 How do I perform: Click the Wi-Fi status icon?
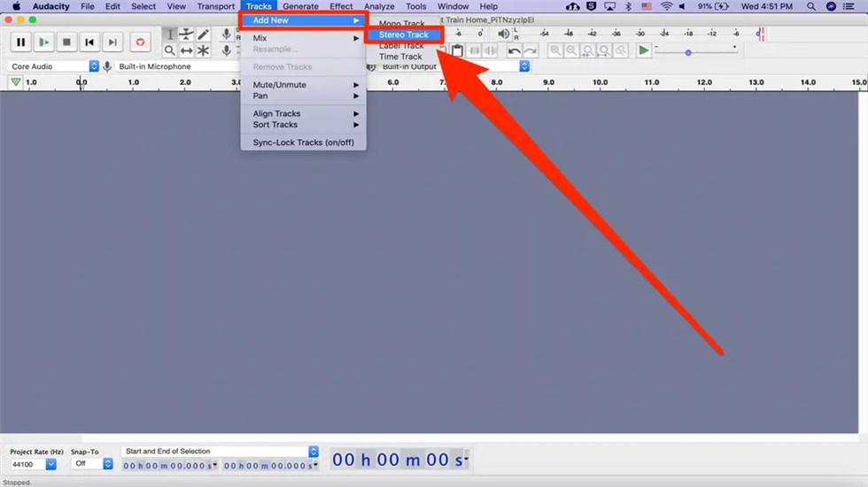click(666, 7)
